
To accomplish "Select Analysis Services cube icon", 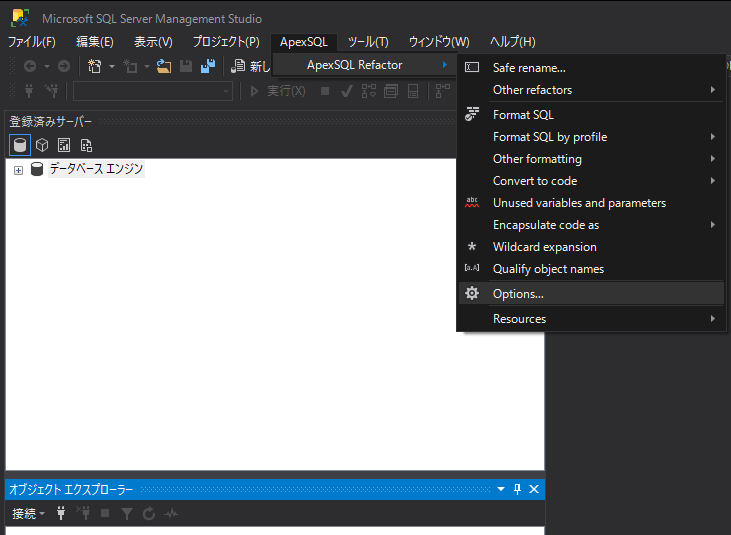I will point(42,145).
